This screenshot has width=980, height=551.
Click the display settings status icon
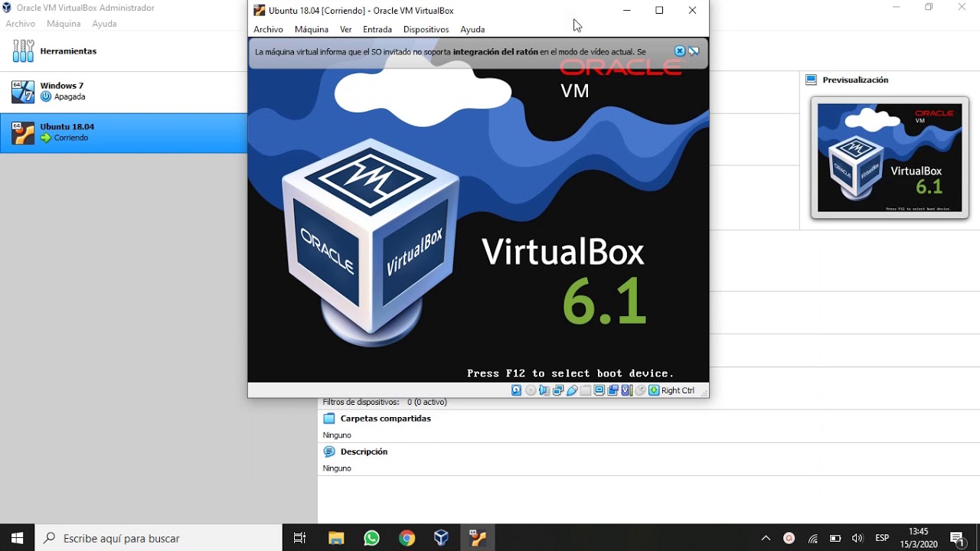click(x=599, y=390)
